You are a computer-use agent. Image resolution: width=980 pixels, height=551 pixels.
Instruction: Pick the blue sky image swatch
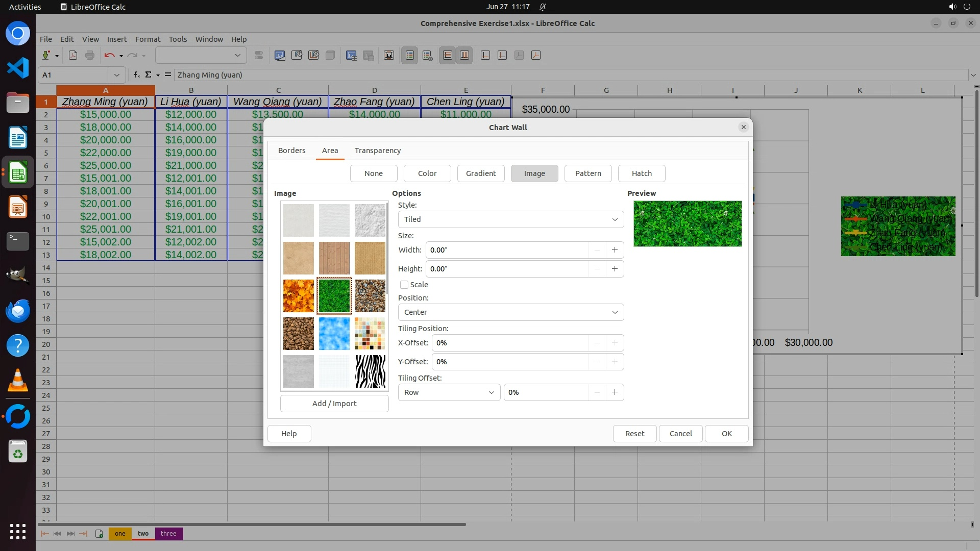pos(334,334)
